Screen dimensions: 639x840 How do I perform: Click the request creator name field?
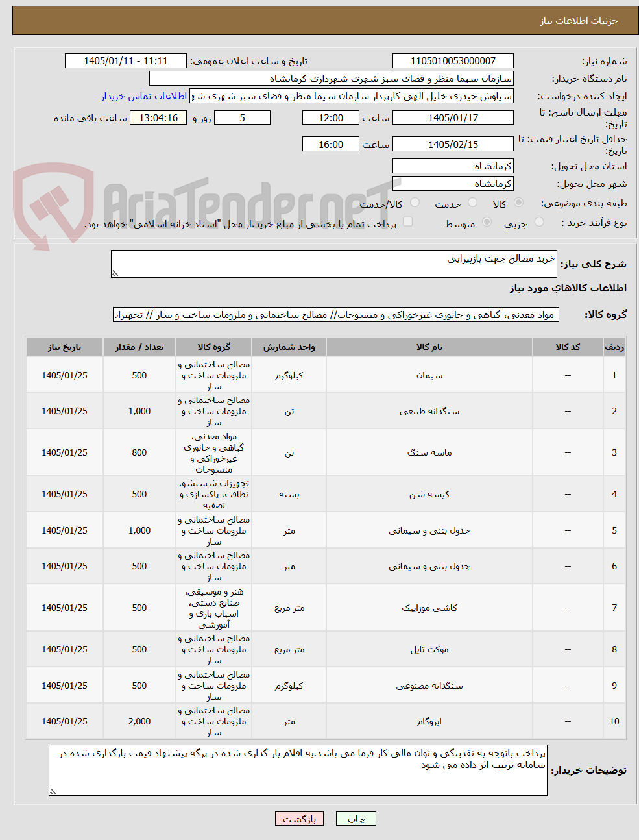352,96
